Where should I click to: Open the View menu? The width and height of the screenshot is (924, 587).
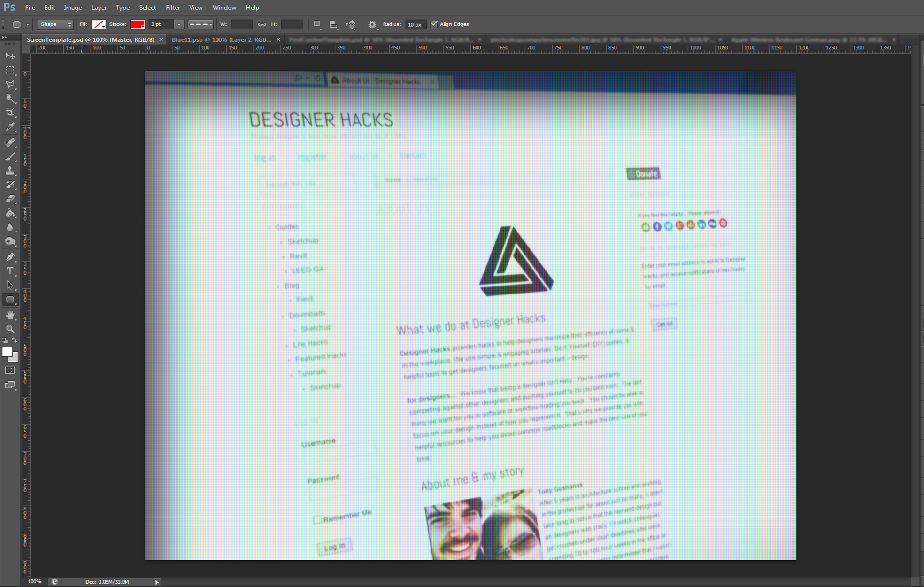(196, 8)
